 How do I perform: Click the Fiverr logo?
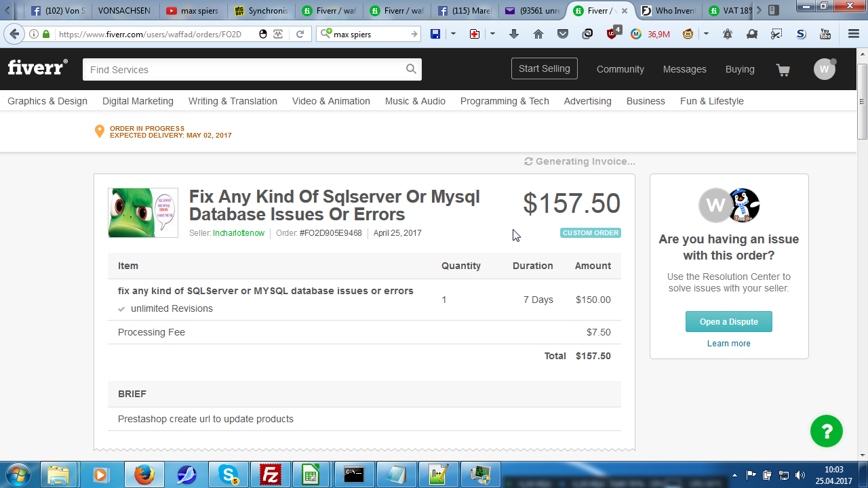pos(37,68)
